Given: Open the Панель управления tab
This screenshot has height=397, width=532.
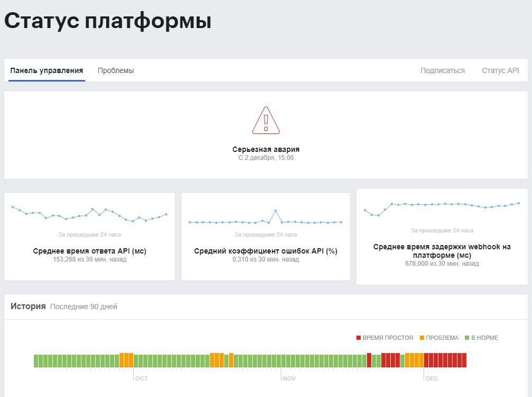Looking at the screenshot, I should [46, 70].
